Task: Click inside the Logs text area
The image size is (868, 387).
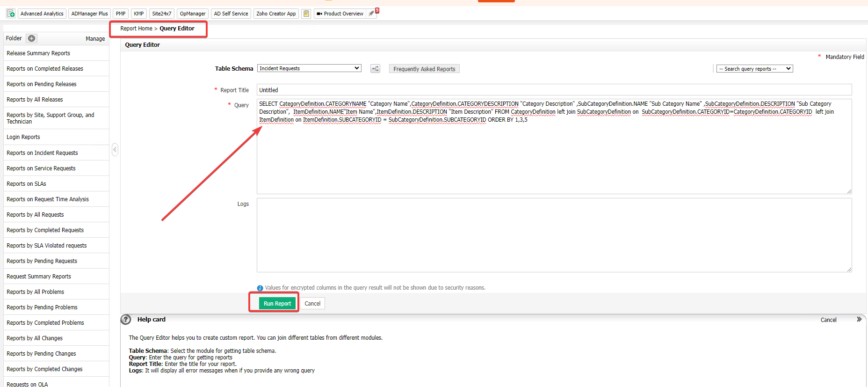Action: 554,235
